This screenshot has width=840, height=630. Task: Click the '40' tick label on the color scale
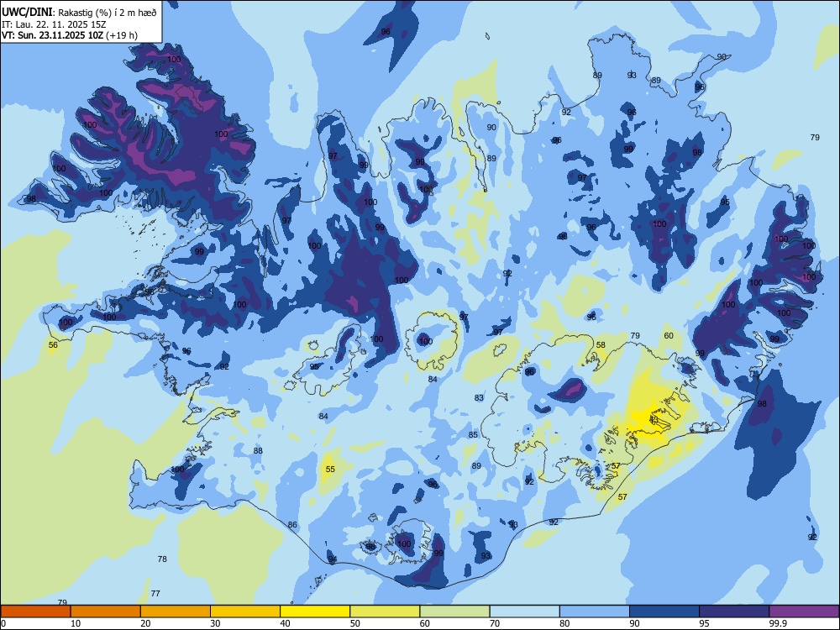pos(286,623)
